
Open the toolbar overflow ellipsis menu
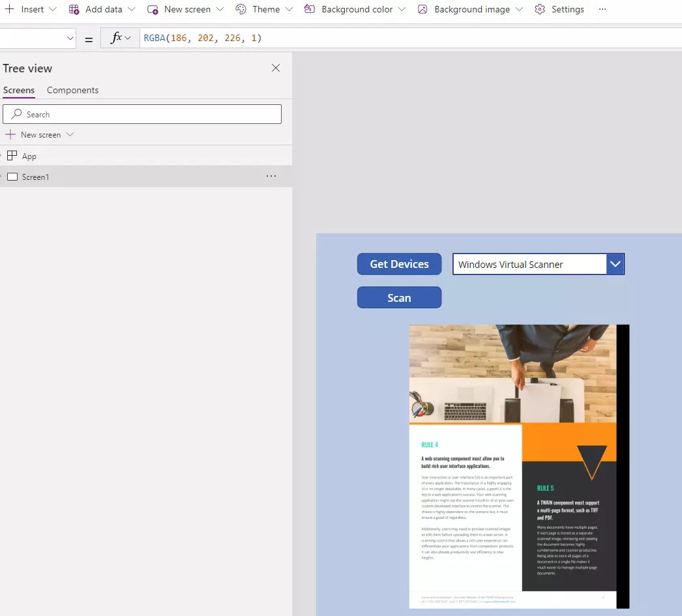[602, 9]
